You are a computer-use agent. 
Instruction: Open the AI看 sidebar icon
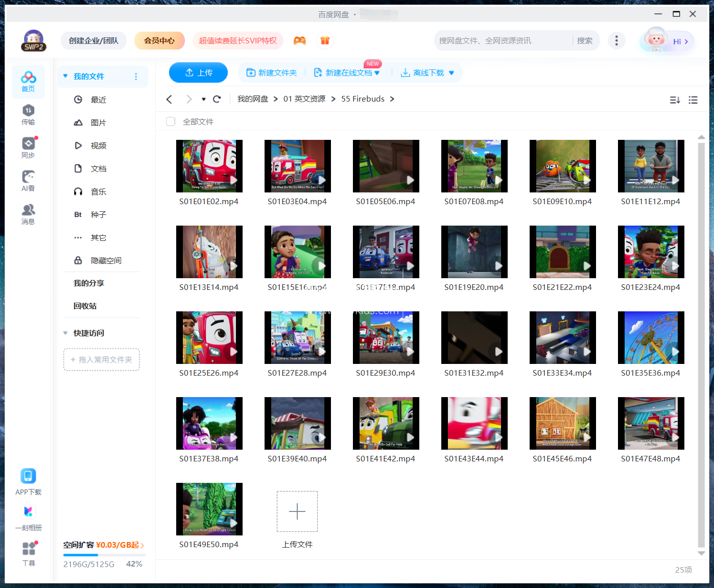[28, 181]
